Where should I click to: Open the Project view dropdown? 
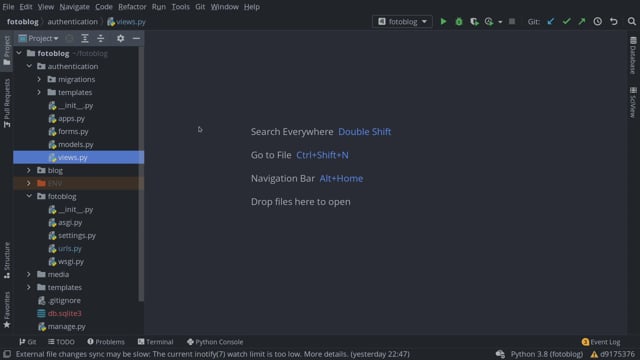click(x=38, y=38)
